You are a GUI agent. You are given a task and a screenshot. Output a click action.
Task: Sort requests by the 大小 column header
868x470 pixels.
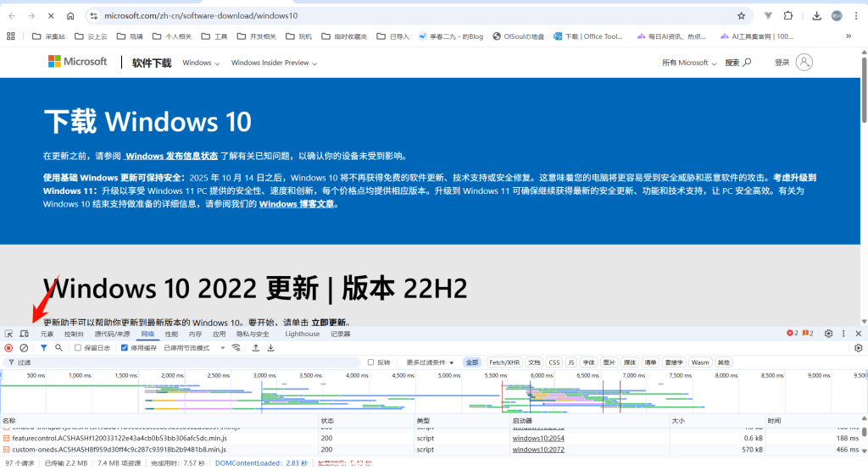[717, 421]
